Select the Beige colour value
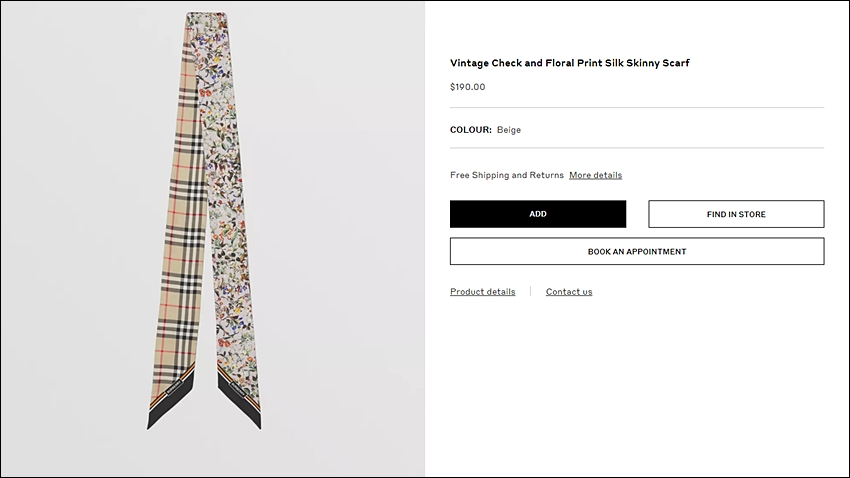This screenshot has height=478, width=850. click(508, 130)
